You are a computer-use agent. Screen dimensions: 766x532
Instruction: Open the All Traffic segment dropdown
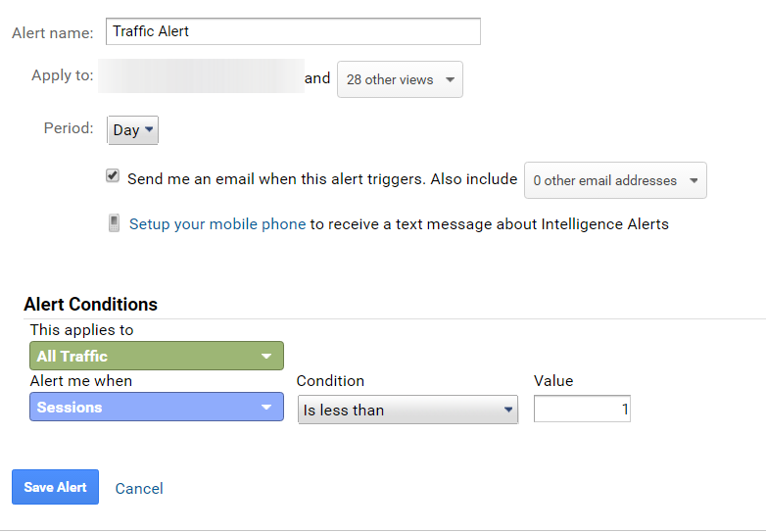(157, 356)
